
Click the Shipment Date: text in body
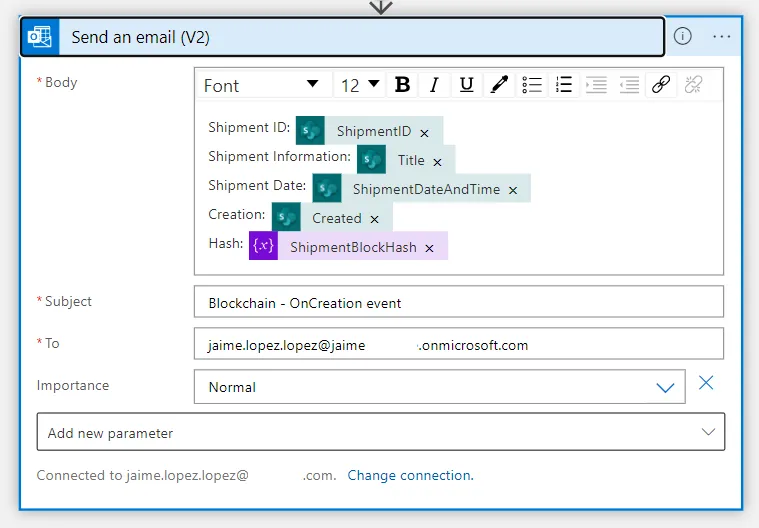pyautogui.click(x=257, y=185)
